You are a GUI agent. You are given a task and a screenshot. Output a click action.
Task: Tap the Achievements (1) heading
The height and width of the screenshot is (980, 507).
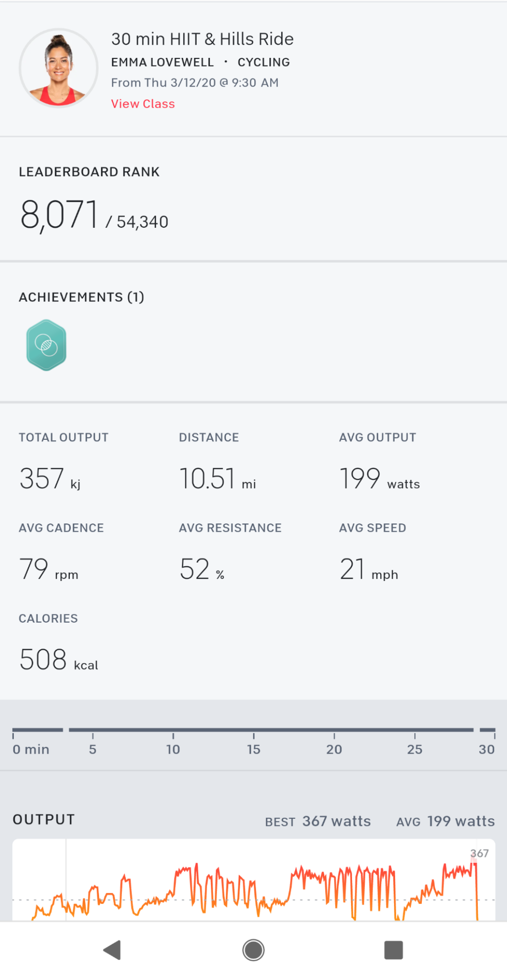coord(81,297)
